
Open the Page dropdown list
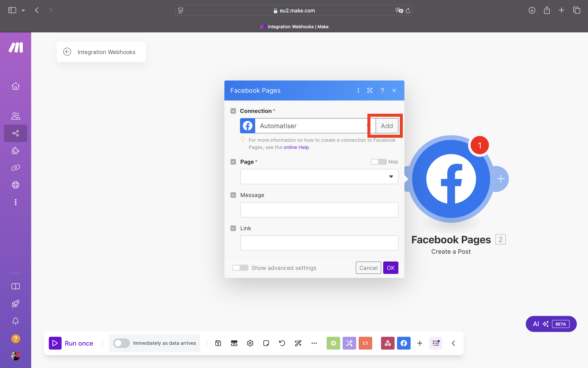(x=319, y=176)
